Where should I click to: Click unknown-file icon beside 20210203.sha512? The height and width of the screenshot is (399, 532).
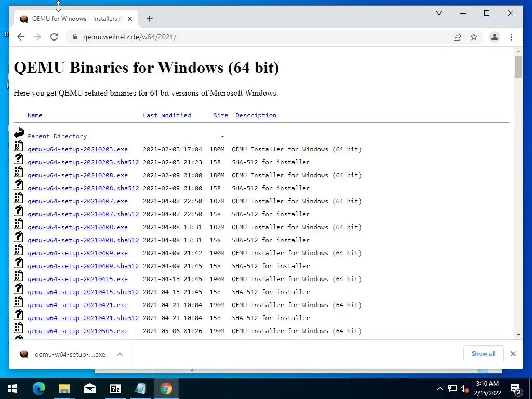(18, 158)
